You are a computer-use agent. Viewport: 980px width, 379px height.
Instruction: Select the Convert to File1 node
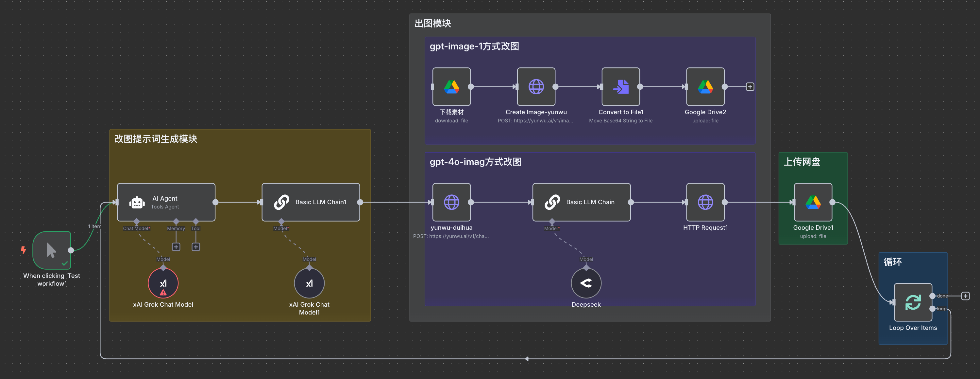tap(621, 87)
